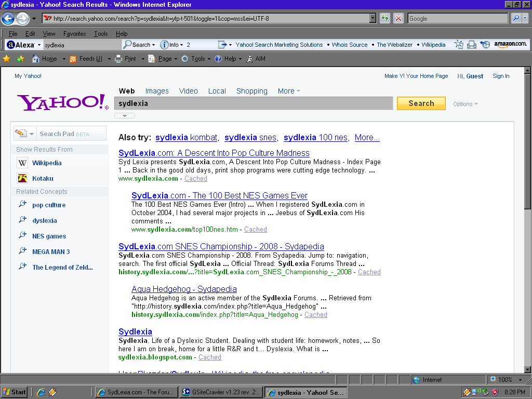The height and width of the screenshot is (399, 532).
Task: Click the yellow Search button
Action: [421, 103]
